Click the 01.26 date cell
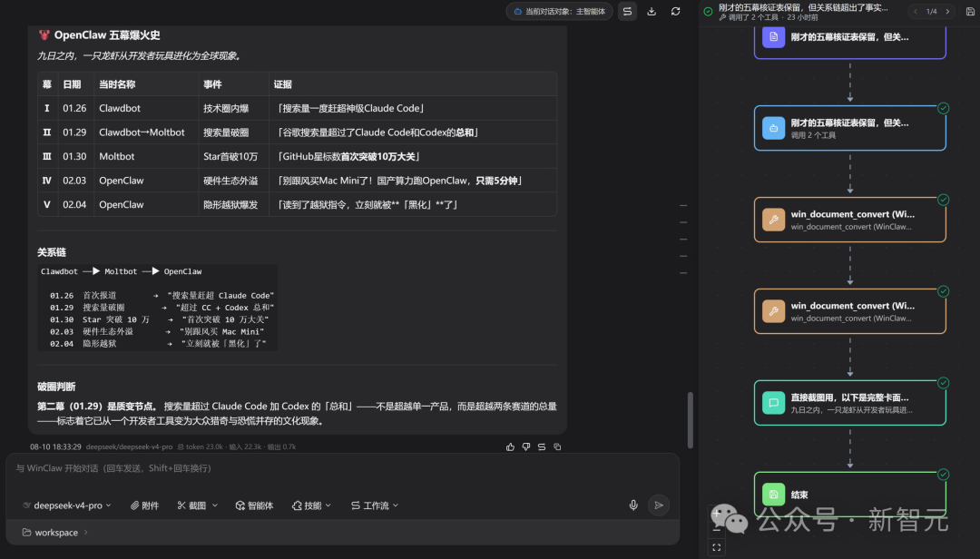980x559 pixels. (x=74, y=108)
